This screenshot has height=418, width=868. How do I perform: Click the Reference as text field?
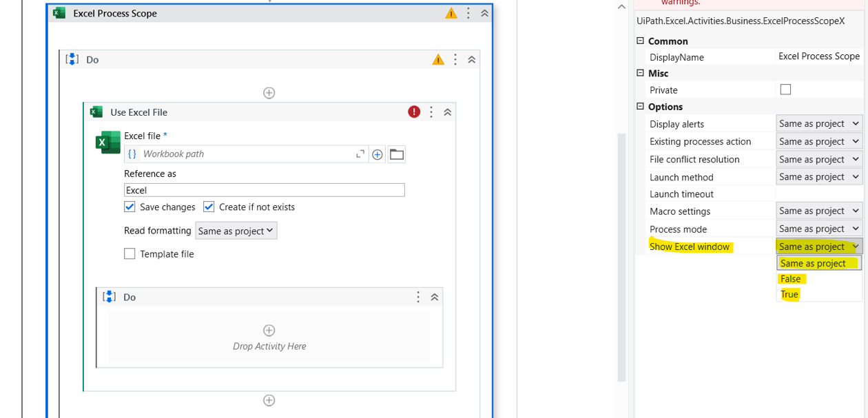(265, 190)
